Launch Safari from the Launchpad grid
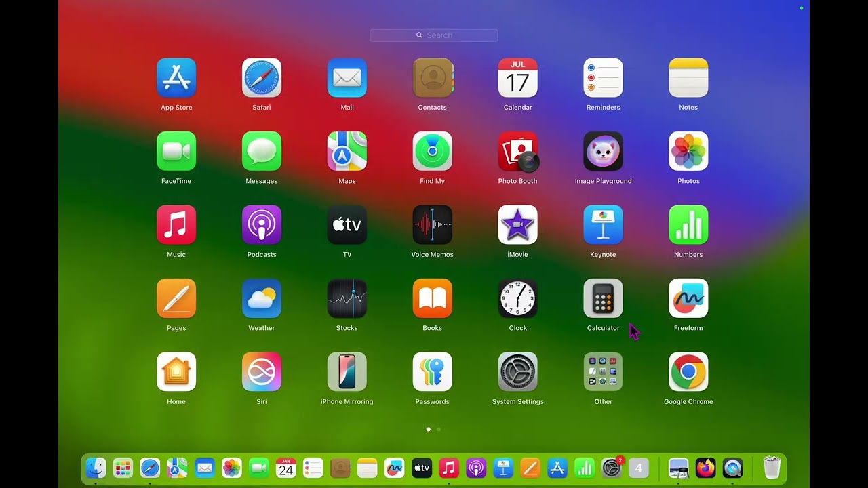868x488 pixels. pyautogui.click(x=262, y=78)
